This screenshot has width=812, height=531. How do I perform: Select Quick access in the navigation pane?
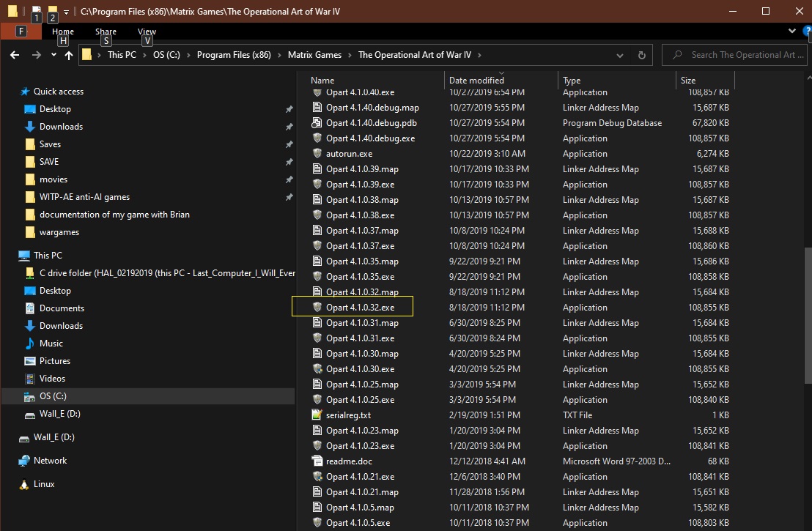58,92
